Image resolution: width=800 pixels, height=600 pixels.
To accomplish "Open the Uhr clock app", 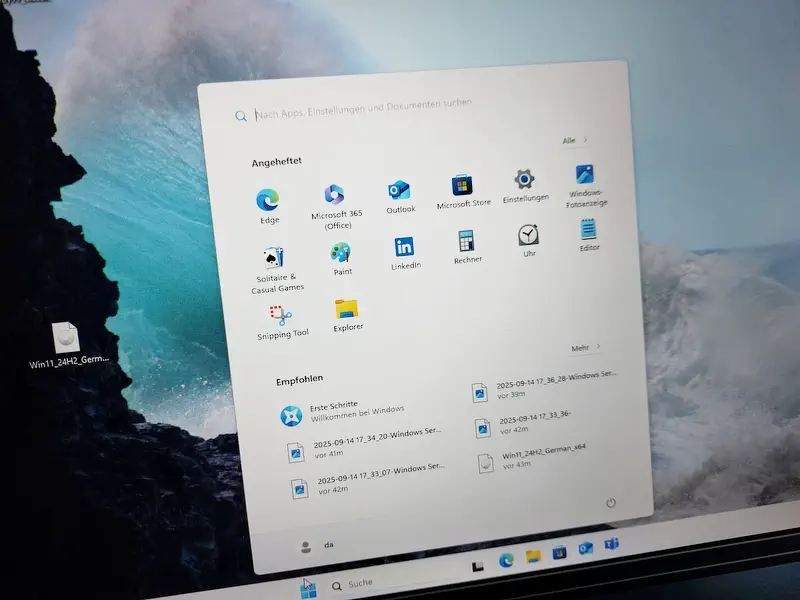I will [x=529, y=240].
